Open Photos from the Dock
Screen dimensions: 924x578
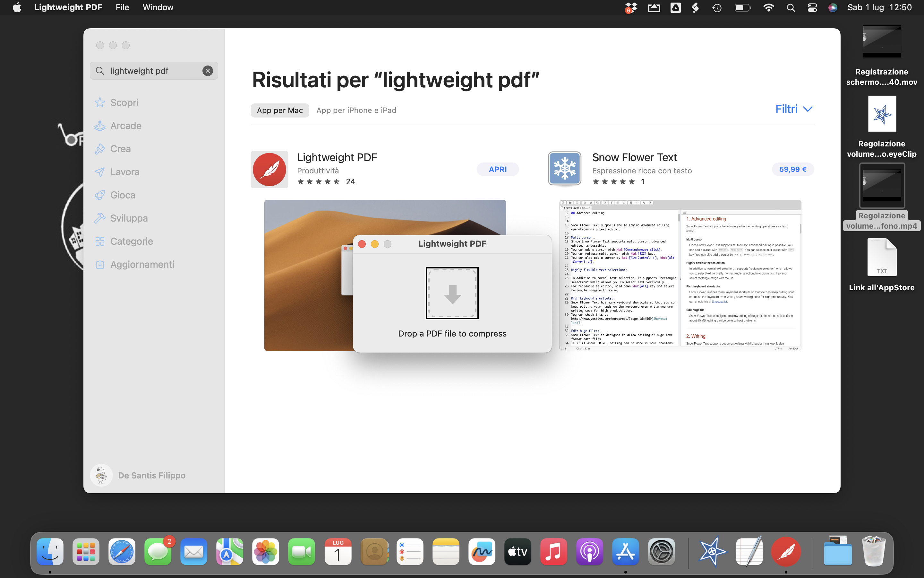[266, 552]
